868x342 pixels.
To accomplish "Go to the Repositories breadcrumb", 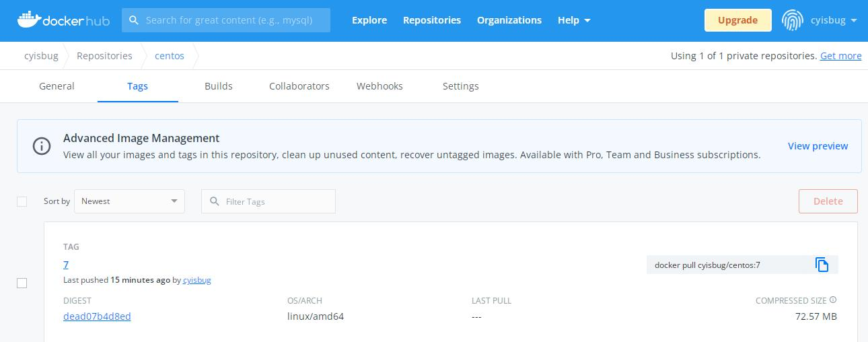I will (x=104, y=56).
